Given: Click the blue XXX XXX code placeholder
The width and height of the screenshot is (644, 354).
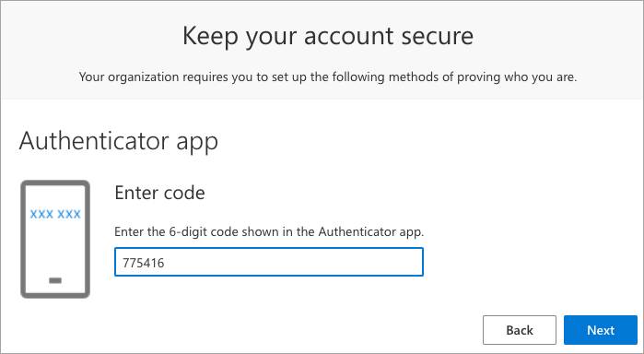Looking at the screenshot, I should tap(55, 214).
